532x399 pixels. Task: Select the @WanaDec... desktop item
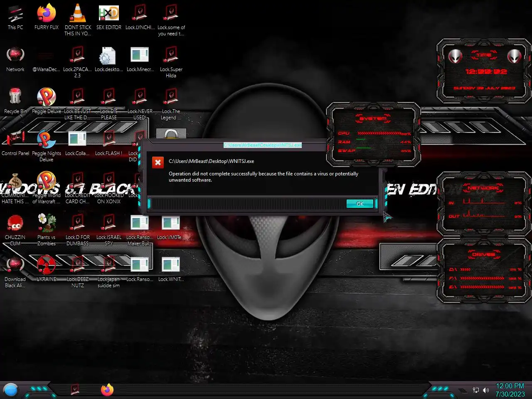[x=47, y=59]
